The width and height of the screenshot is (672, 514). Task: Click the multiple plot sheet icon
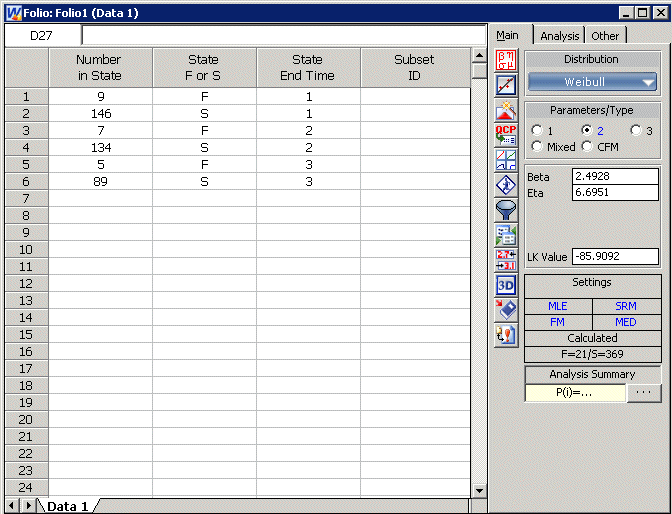click(506, 159)
